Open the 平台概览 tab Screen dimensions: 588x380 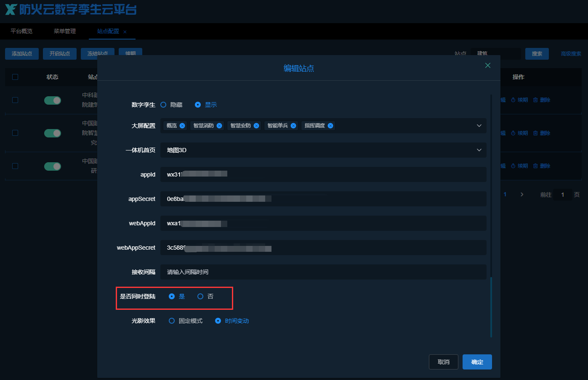point(21,31)
